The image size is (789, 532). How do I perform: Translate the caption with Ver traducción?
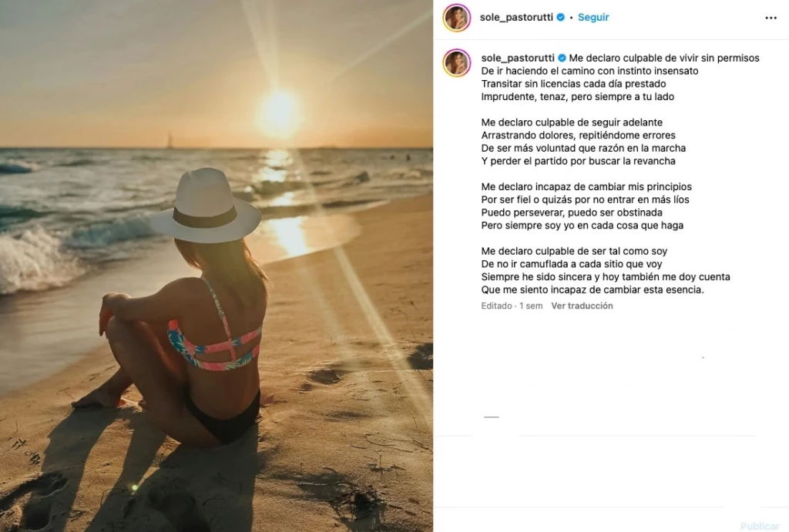pyautogui.click(x=583, y=306)
